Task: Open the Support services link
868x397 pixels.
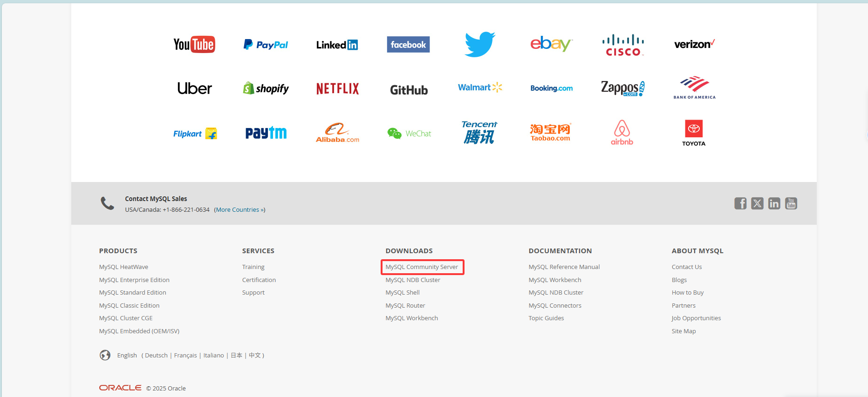Action: [x=253, y=293]
